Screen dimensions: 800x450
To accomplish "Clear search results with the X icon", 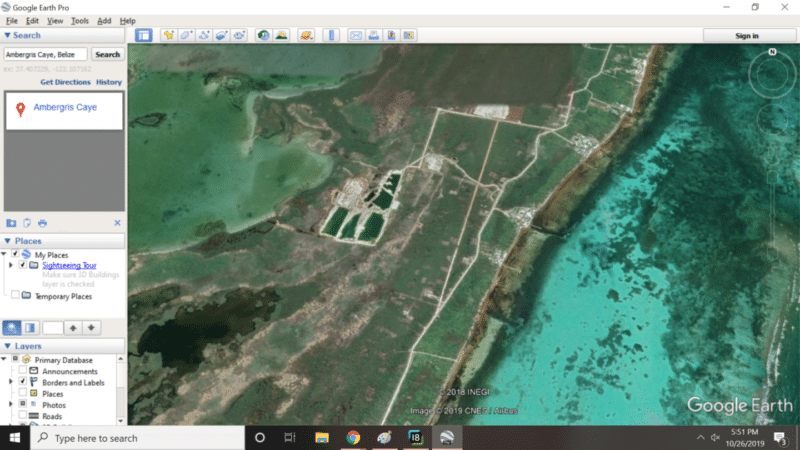I will pos(117,223).
